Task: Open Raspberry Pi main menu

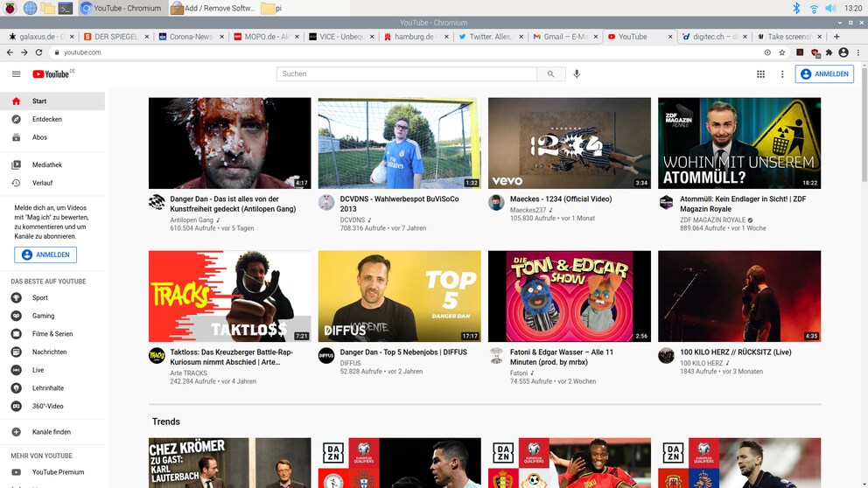Action: 10,8
